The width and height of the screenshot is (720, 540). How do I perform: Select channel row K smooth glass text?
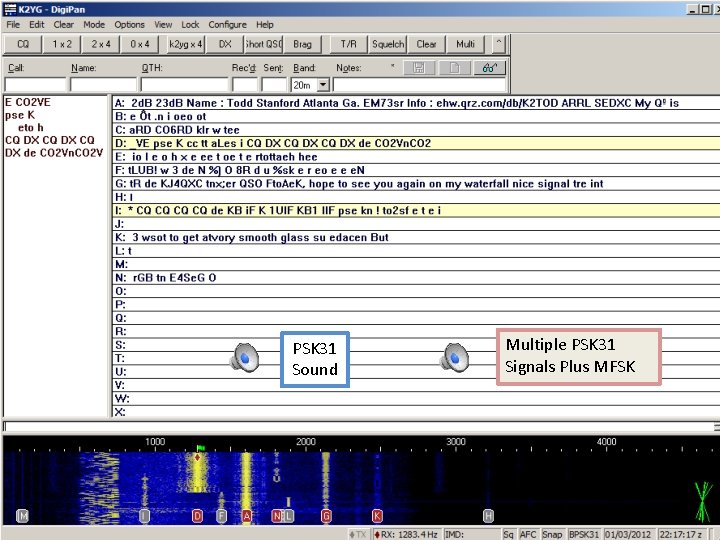click(416, 237)
